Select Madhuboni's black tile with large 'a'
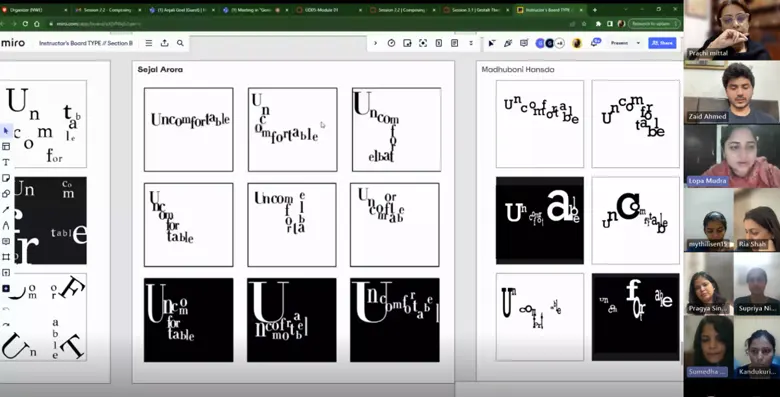Image resolution: width=780 pixels, height=397 pixels. coord(540,220)
